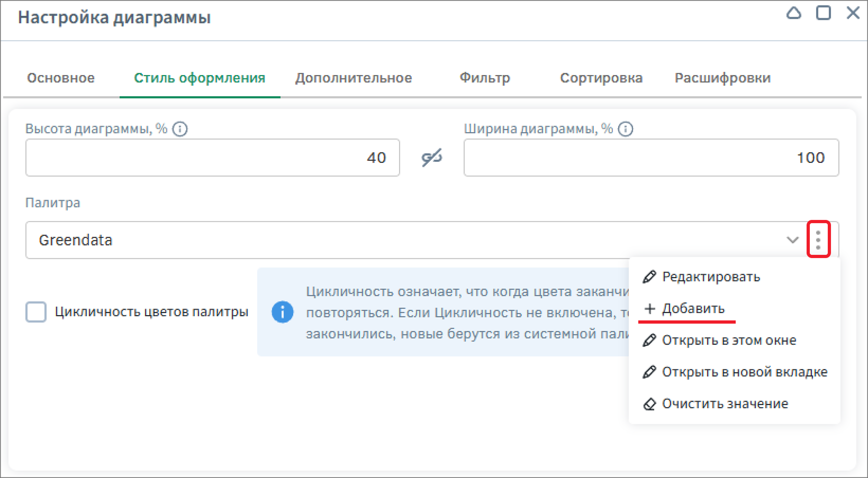Click the collapse window icon in title bar

tap(793, 13)
